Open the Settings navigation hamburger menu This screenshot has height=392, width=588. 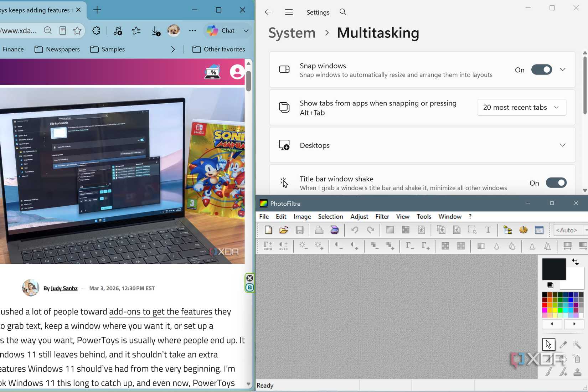(289, 12)
